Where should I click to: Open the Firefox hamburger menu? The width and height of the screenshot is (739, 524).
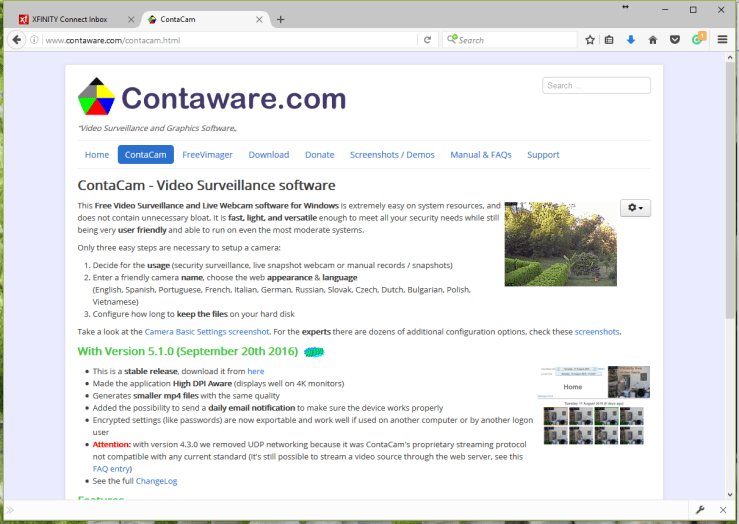click(722, 40)
